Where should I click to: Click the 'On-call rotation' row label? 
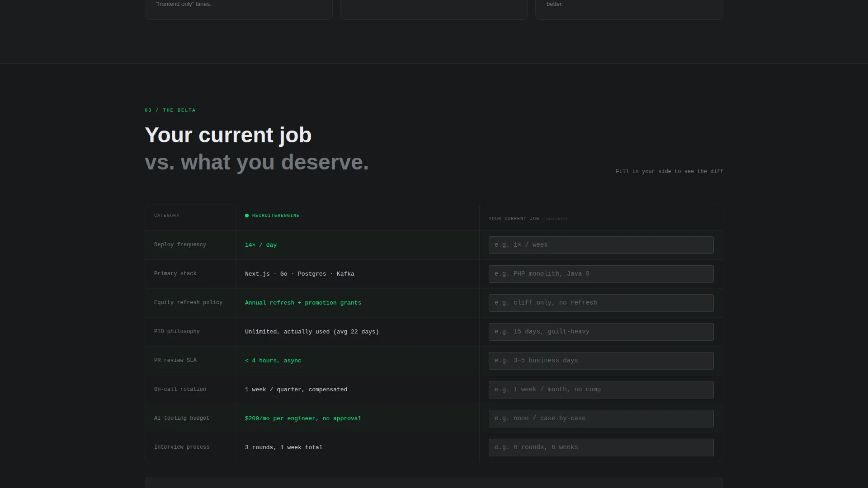tap(180, 389)
